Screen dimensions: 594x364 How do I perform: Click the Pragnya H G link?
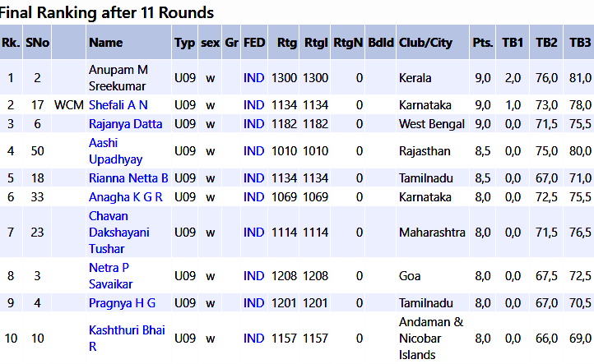pos(122,303)
